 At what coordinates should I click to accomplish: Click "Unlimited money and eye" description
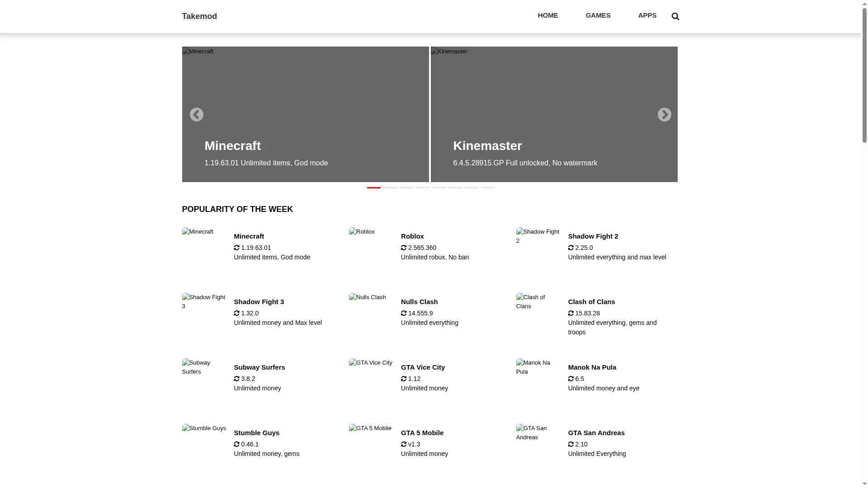click(604, 388)
